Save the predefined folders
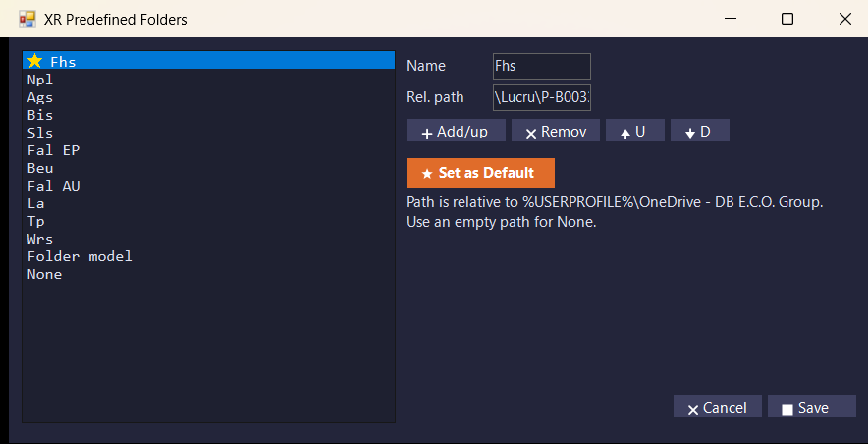The width and height of the screenshot is (868, 444). pos(811,407)
